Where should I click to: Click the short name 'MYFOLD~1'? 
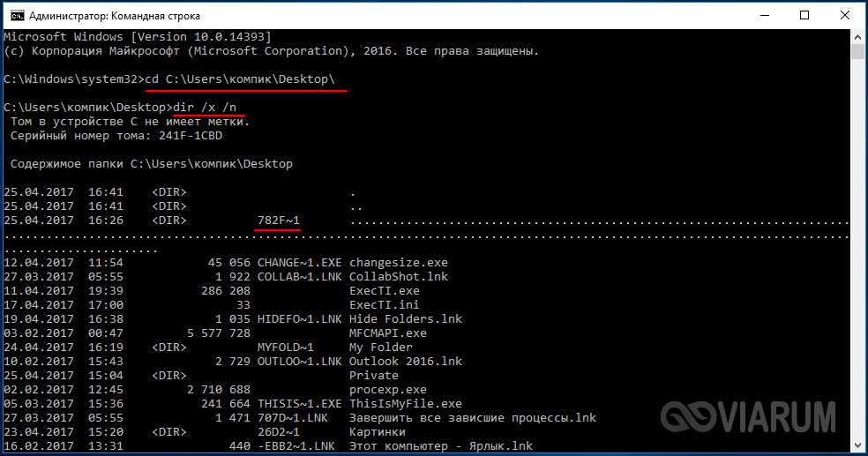[x=286, y=348]
